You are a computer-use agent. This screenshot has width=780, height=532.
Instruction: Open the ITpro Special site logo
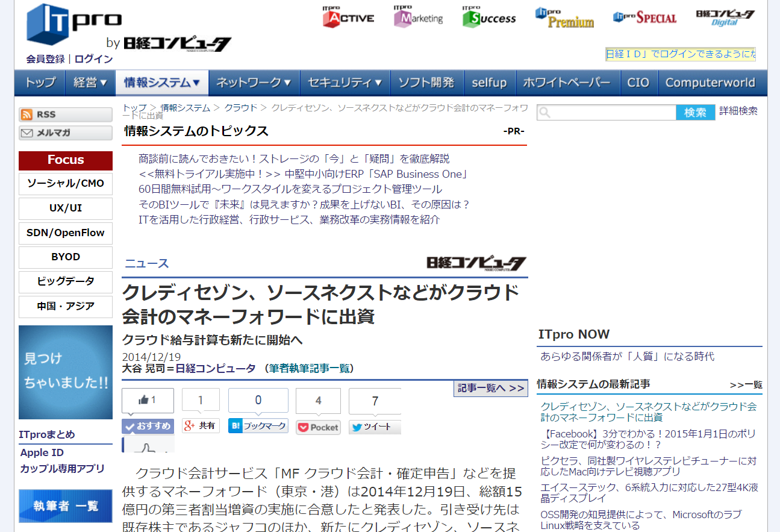tap(644, 17)
